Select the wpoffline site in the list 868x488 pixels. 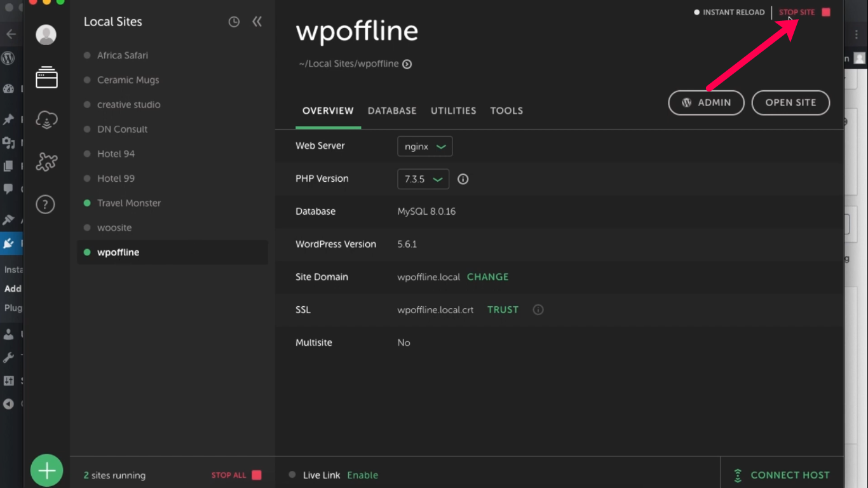pyautogui.click(x=172, y=252)
